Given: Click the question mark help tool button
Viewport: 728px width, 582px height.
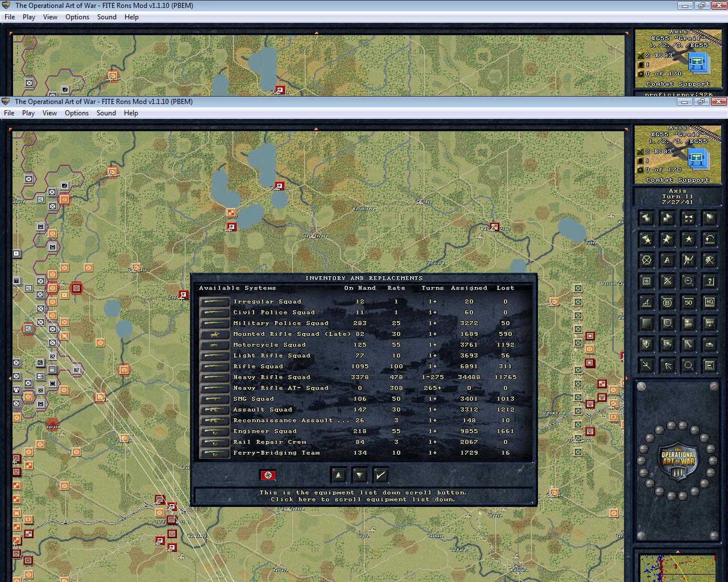Looking at the screenshot, I should click(x=709, y=281).
